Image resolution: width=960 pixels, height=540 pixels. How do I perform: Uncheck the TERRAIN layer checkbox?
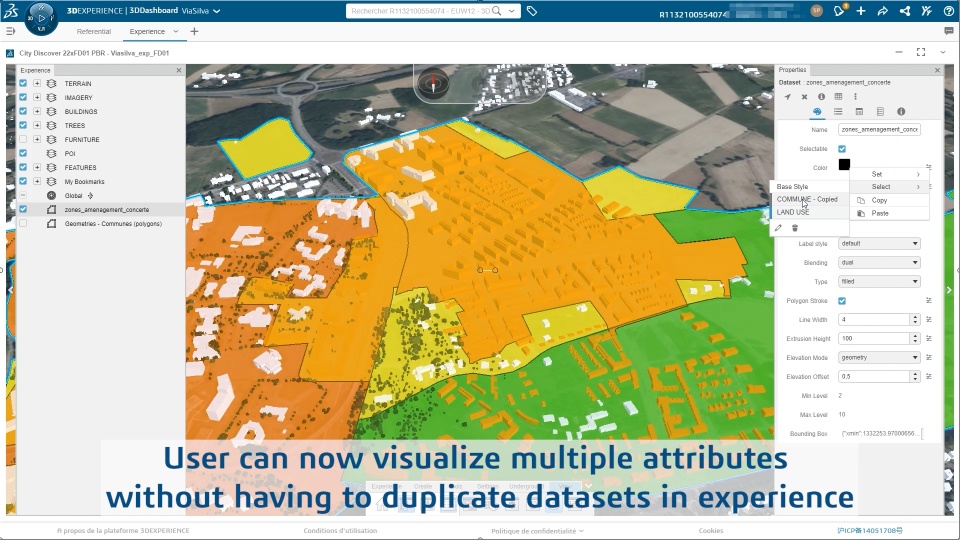(23, 83)
